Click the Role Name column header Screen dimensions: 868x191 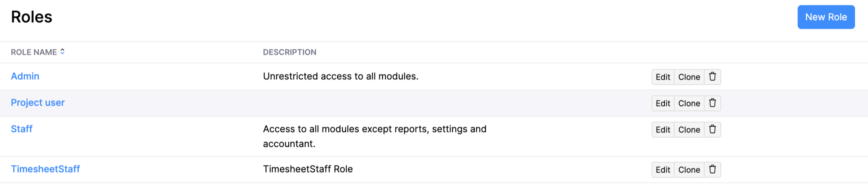34,52
